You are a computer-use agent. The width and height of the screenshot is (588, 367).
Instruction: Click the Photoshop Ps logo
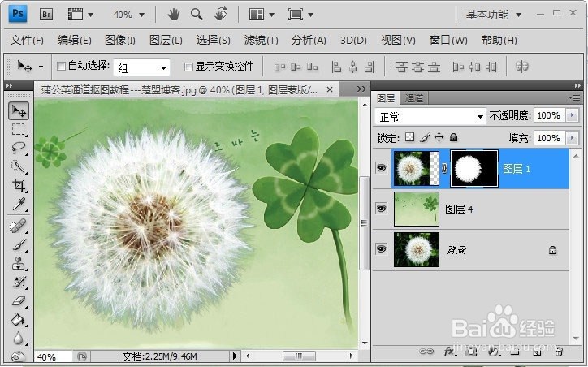18,15
